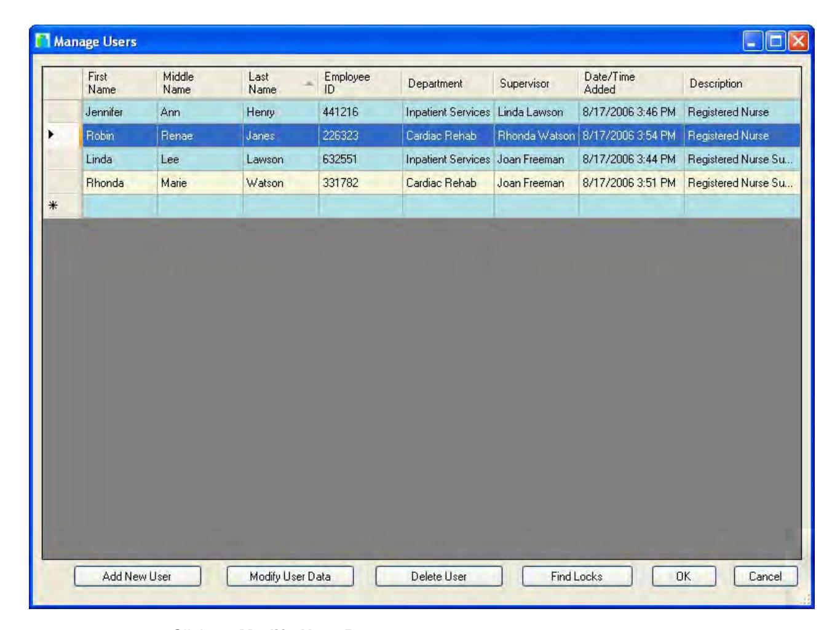The image size is (840, 630).
Task: Click Registered Nurse in Robin's row
Action: click(x=742, y=136)
